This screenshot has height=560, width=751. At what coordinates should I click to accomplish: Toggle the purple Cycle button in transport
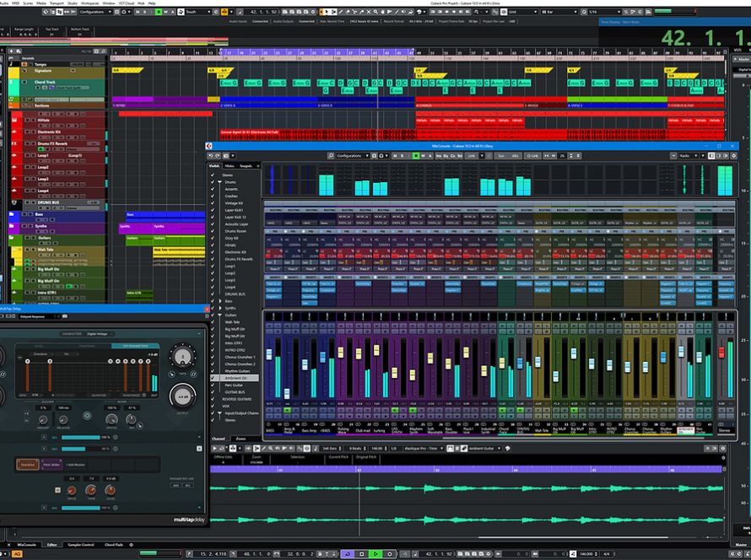click(348, 554)
